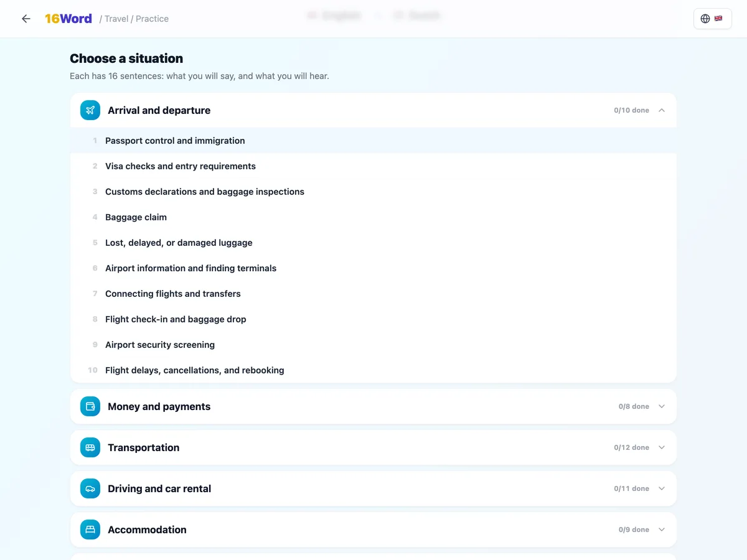Screen dimensions: 747x560
Task: Expand the Accommodation chevron
Action: [662, 530]
